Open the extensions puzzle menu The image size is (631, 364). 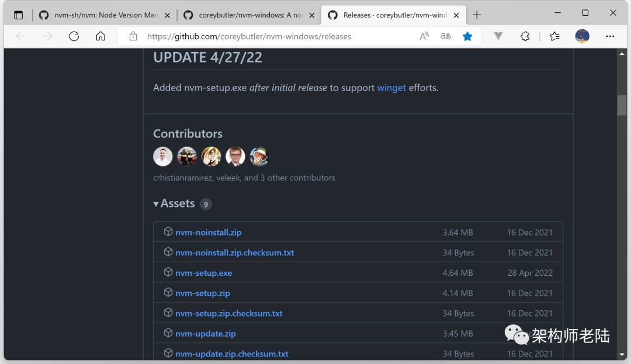[x=525, y=36]
